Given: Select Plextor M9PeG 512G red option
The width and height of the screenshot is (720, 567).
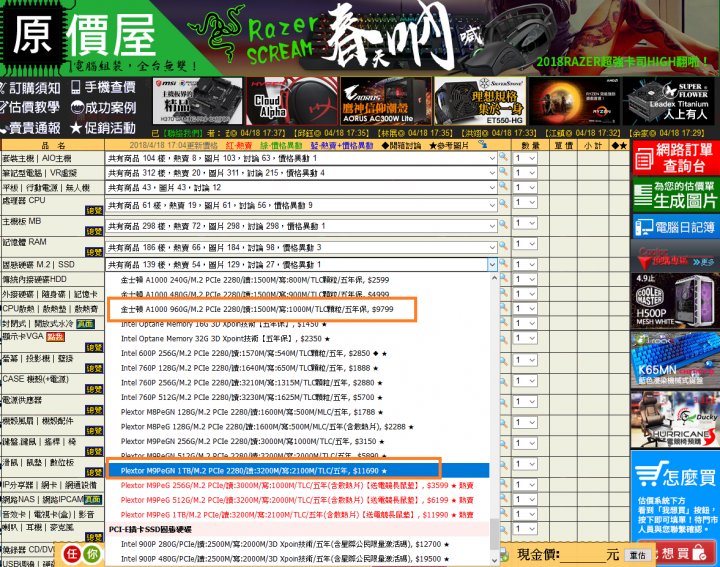Looking at the screenshot, I should click(297, 500).
